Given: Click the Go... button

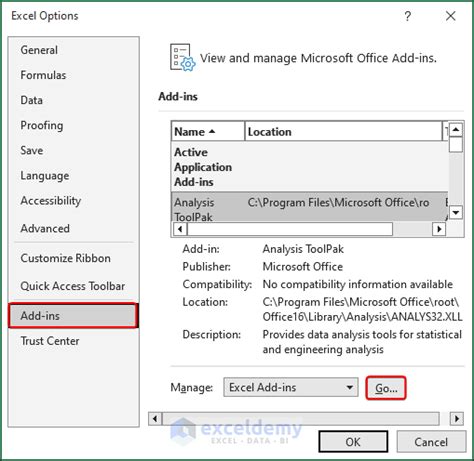Looking at the screenshot, I should [386, 388].
